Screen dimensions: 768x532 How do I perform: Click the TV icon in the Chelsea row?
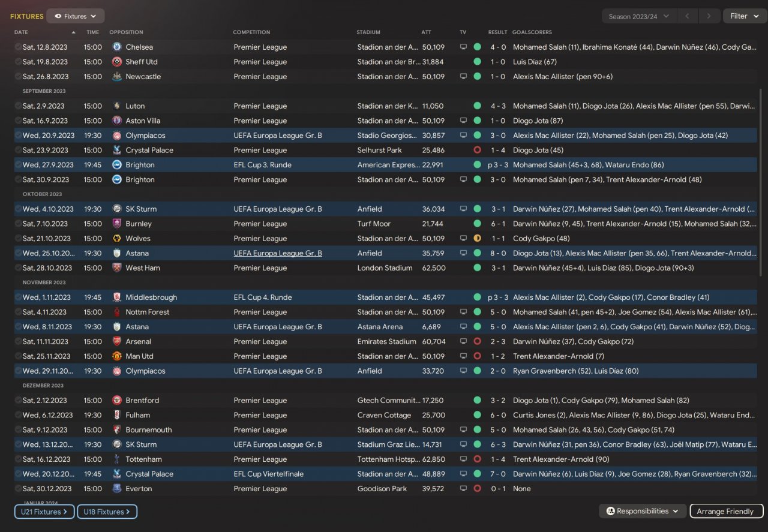pos(463,47)
